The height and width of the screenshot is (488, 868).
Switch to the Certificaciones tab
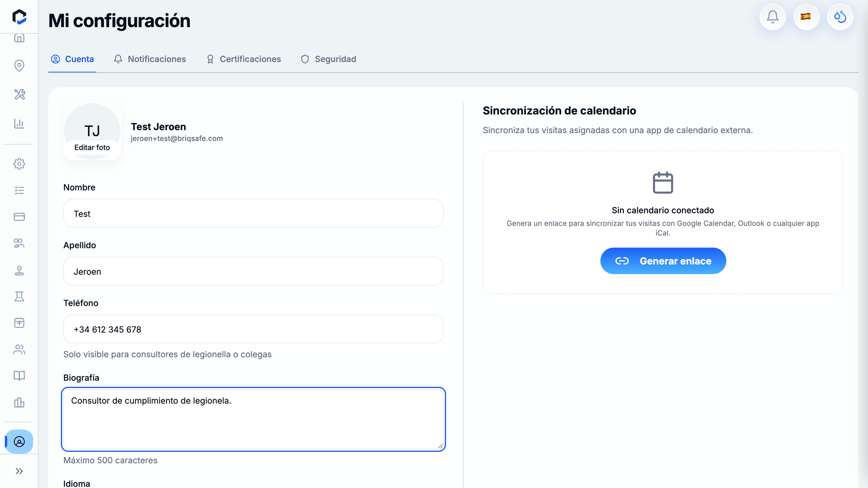point(244,59)
